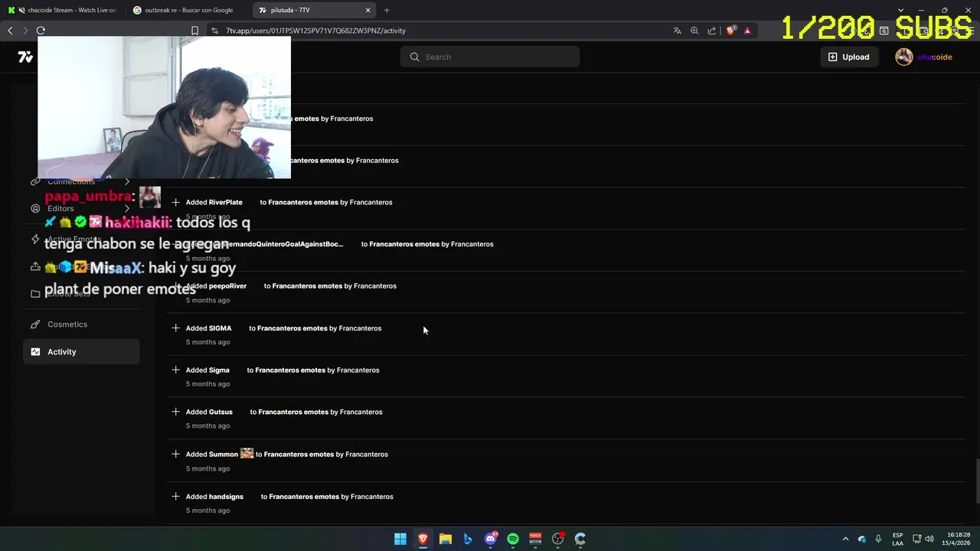The height and width of the screenshot is (551, 980).
Task: Open File Explorer from the taskbar
Action: pyautogui.click(x=446, y=539)
